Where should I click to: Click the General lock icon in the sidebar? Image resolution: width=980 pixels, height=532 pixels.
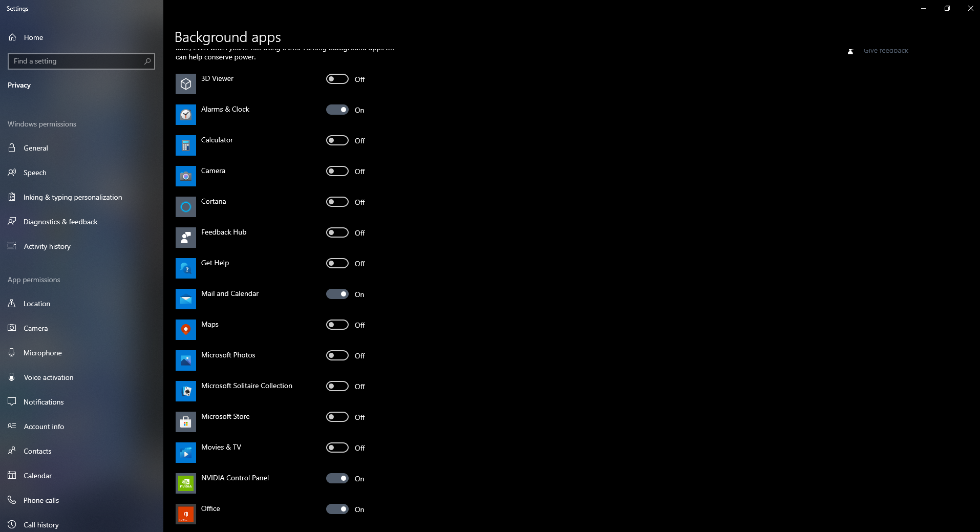point(12,147)
